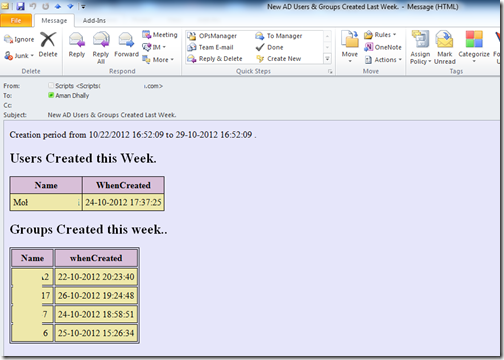Image resolution: width=504 pixels, height=360 pixels.
Task: Run the Done quick step
Action: (x=269, y=47)
